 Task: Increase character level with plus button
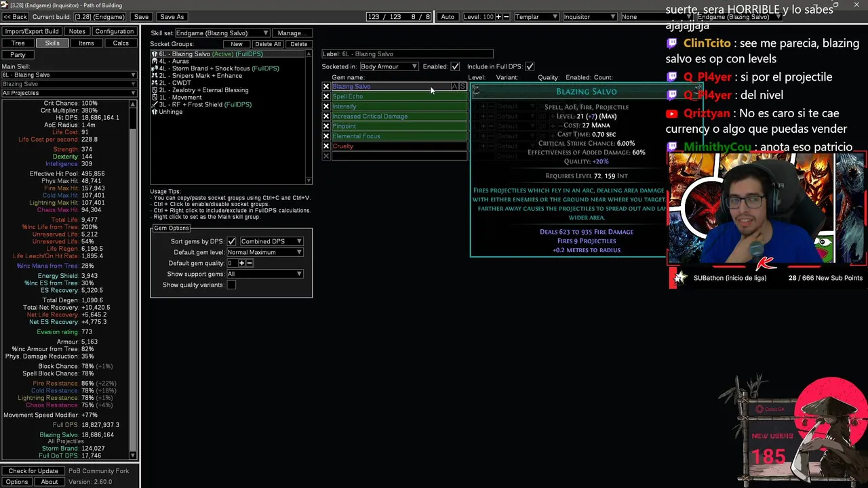(x=498, y=17)
